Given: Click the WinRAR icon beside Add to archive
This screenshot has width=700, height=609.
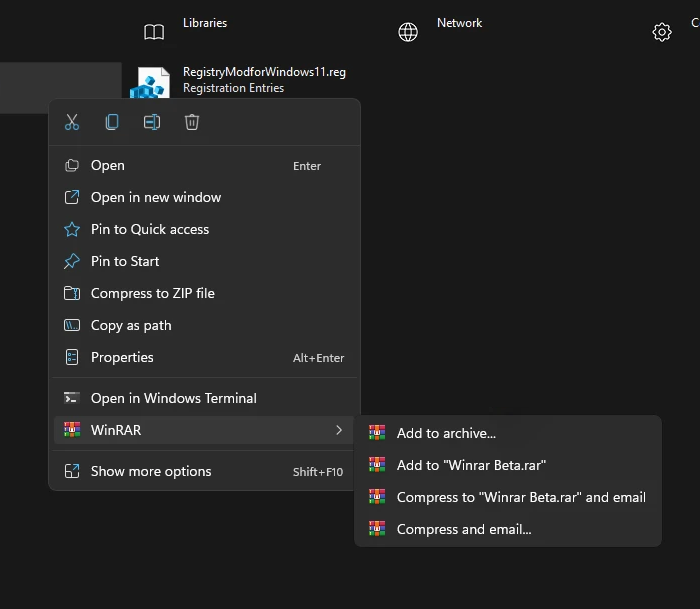Looking at the screenshot, I should [x=377, y=433].
